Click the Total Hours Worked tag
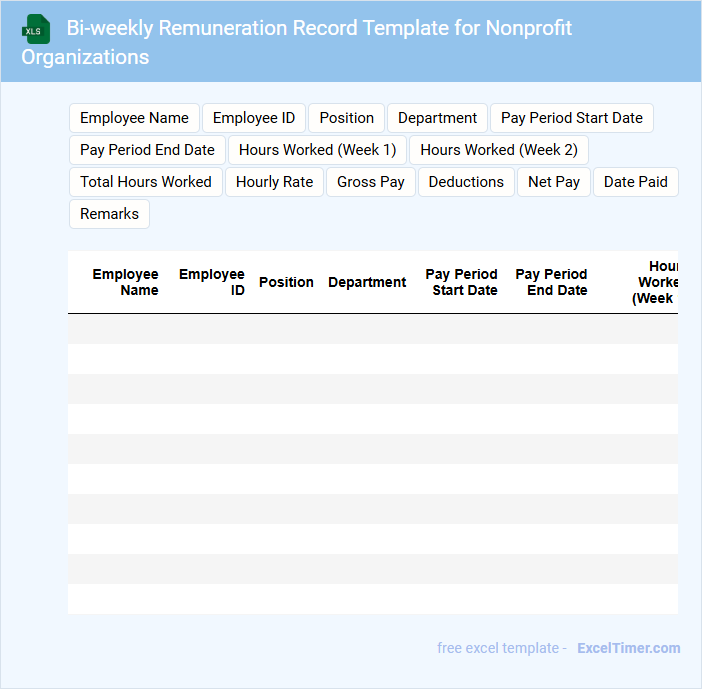The width and height of the screenshot is (702, 689). tap(146, 182)
